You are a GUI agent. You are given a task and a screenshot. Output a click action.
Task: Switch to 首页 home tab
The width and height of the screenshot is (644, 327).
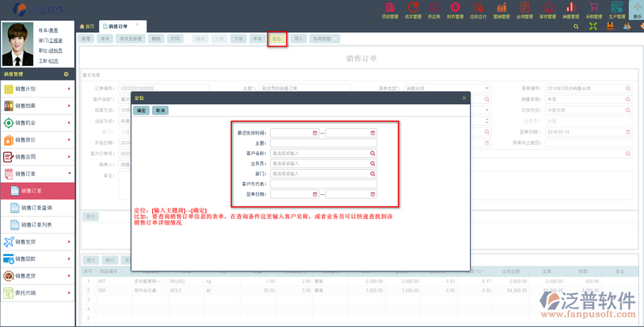click(87, 27)
